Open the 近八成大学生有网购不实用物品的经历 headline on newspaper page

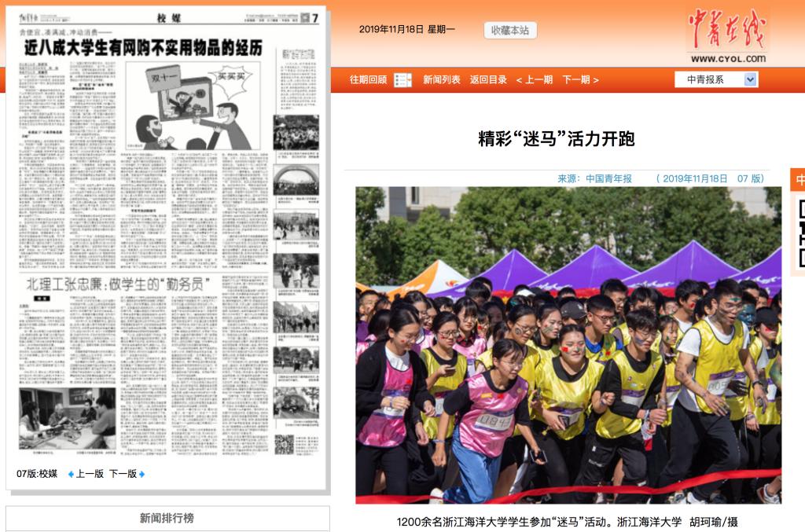point(143,48)
